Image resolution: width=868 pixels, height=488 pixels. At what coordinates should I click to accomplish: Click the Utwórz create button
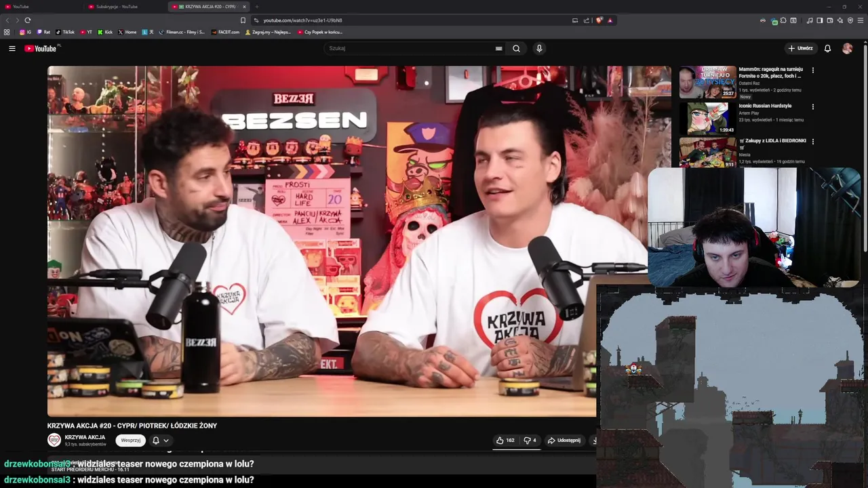click(x=800, y=48)
